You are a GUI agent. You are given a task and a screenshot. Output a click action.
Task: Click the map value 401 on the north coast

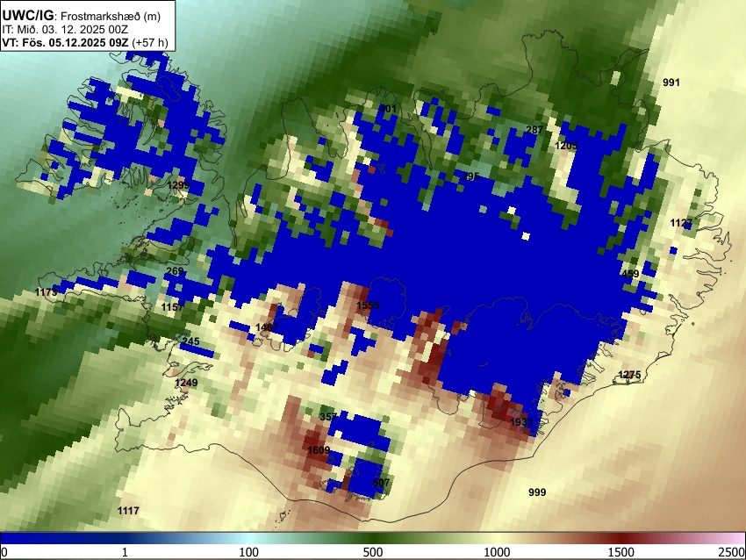click(x=389, y=109)
